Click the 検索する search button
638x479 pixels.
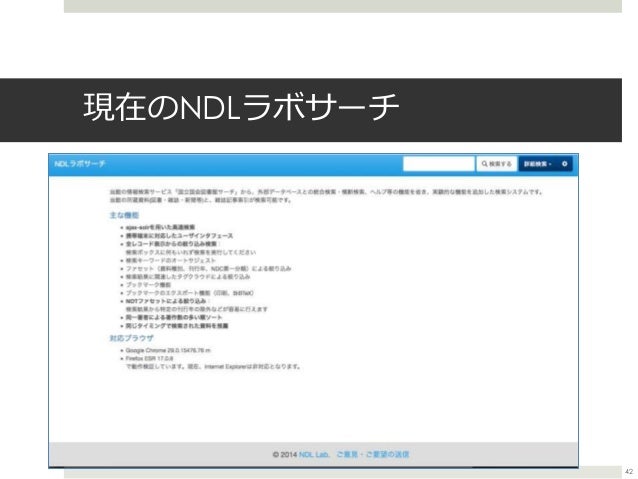pos(496,164)
